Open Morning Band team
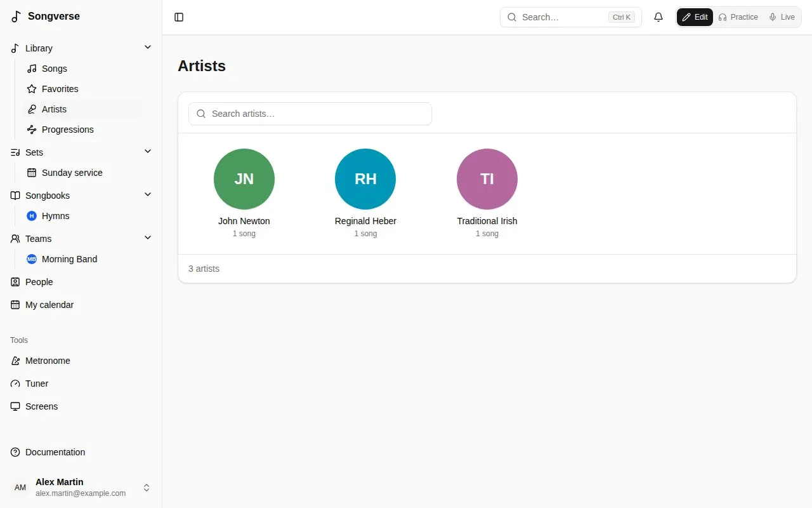The height and width of the screenshot is (508, 812). coord(81,259)
